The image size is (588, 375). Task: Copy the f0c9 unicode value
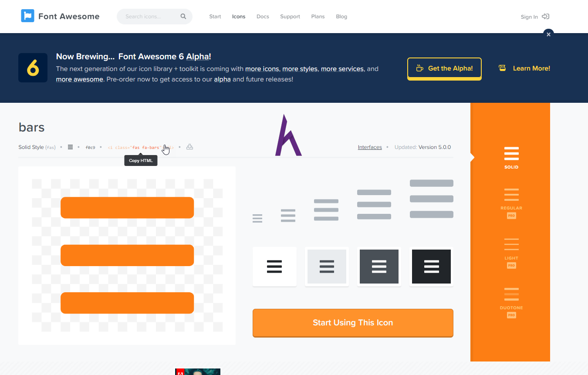pyautogui.click(x=90, y=148)
